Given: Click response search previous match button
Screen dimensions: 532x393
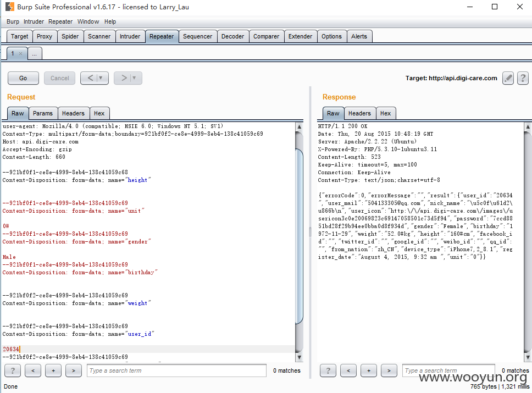Looking at the screenshot, I should [348, 370].
